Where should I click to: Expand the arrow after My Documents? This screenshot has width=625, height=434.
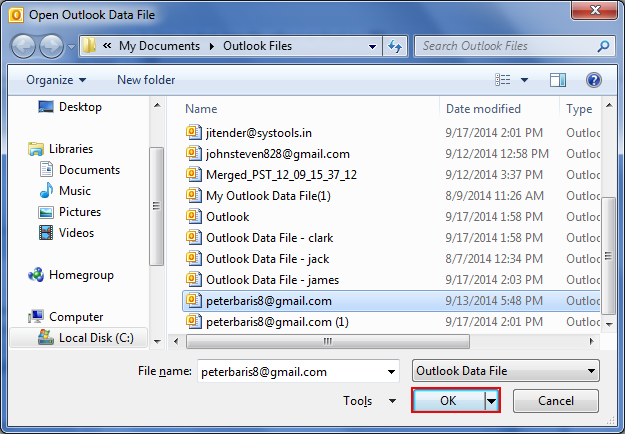click(212, 47)
